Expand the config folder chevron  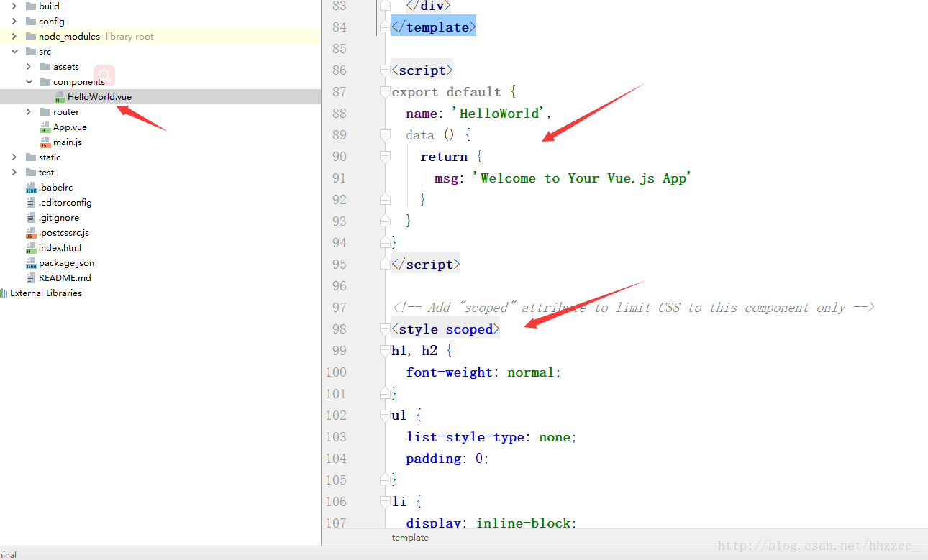click(x=14, y=22)
